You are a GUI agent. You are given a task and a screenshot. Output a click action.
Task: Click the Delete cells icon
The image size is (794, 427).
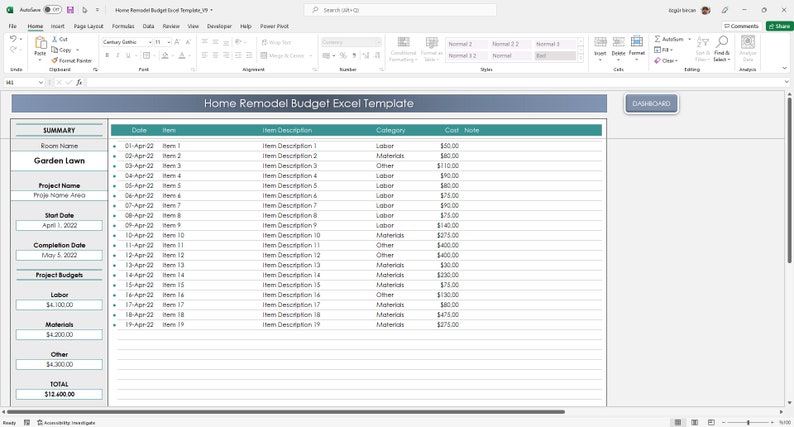[618, 43]
